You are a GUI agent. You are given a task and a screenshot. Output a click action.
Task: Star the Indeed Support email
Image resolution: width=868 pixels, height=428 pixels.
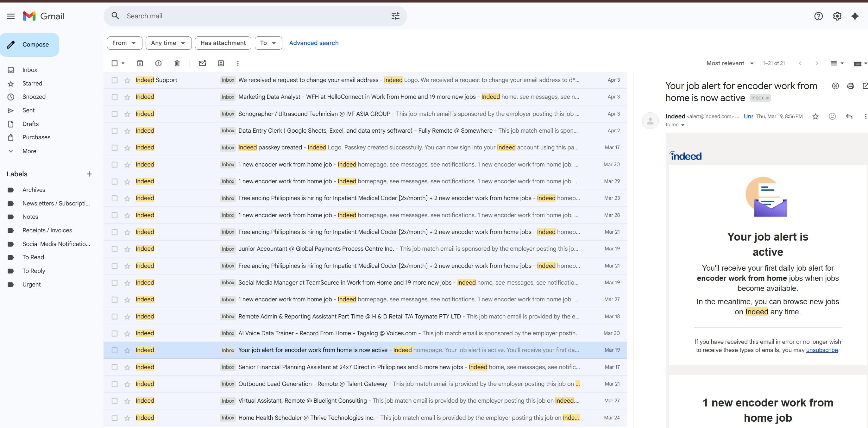[x=127, y=80]
